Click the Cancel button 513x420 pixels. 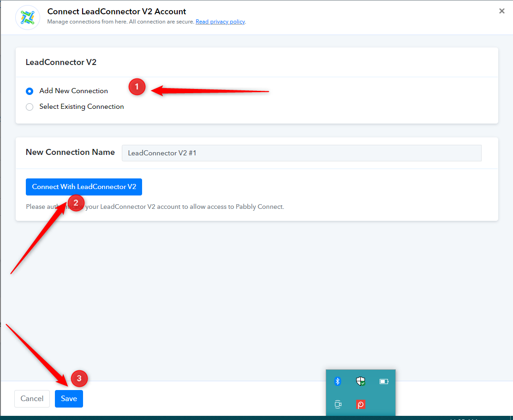pos(32,398)
